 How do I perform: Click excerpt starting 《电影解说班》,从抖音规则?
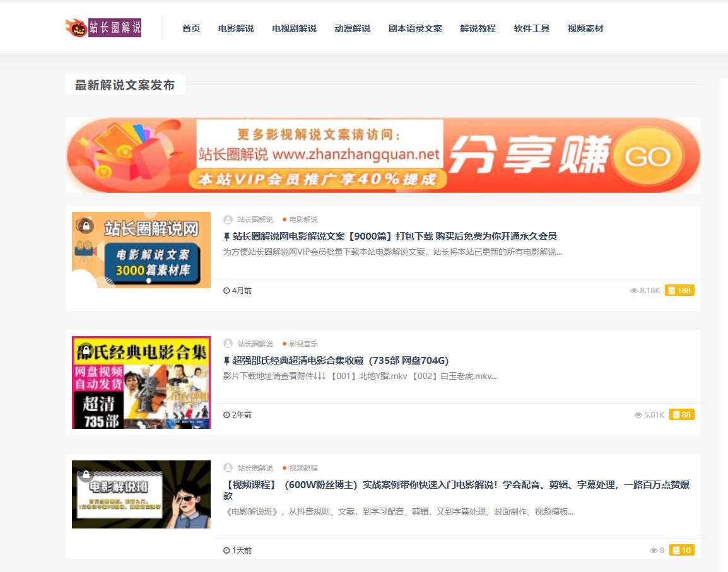click(x=399, y=511)
